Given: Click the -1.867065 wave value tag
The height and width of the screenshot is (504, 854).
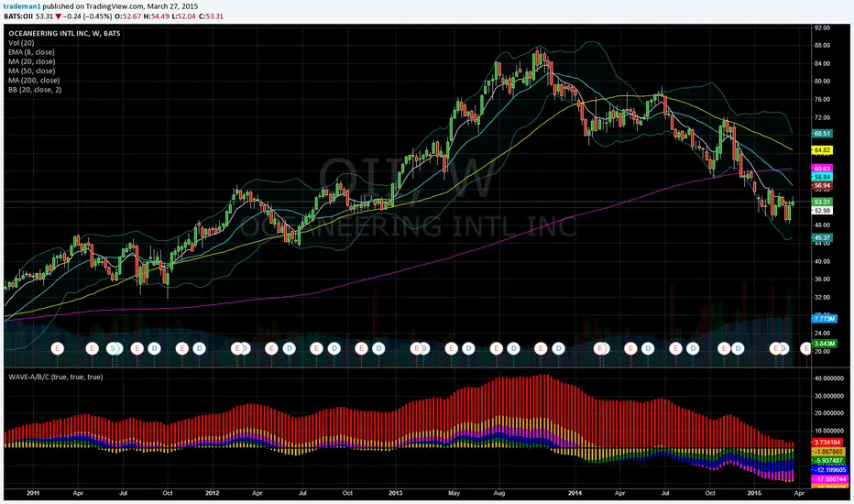Looking at the screenshot, I should [x=827, y=452].
